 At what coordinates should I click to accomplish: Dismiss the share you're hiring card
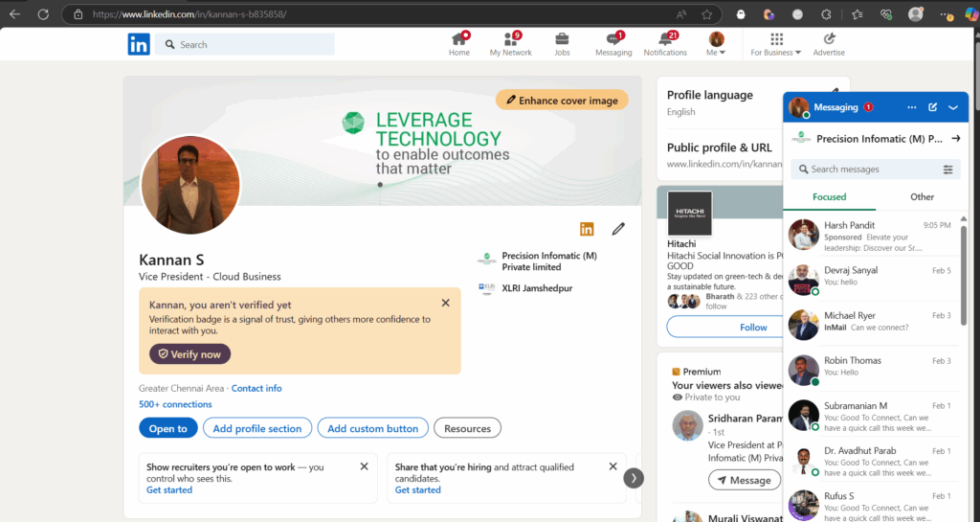(613, 466)
